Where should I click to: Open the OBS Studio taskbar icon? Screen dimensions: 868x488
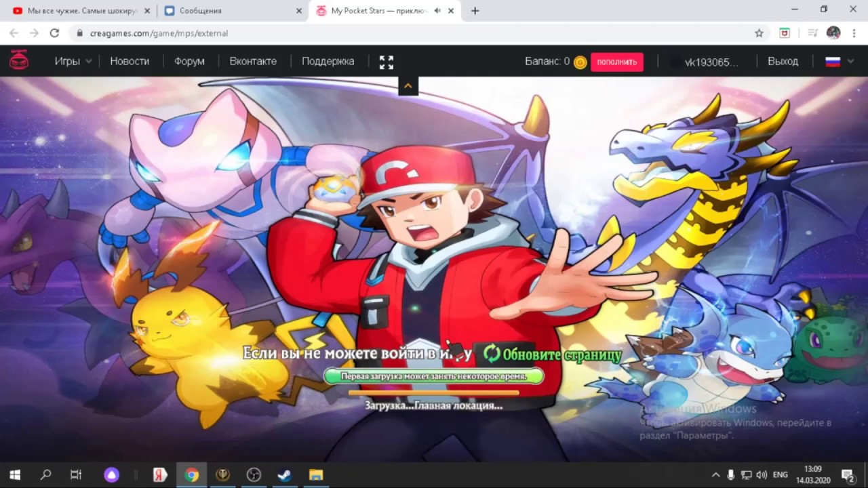(x=254, y=475)
